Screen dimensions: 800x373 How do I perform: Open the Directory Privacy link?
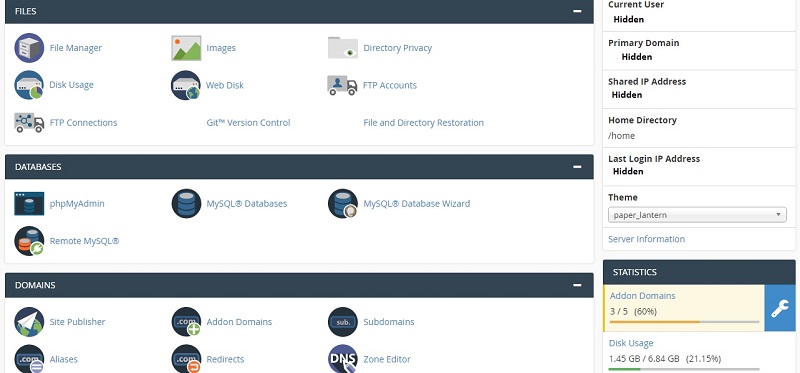coord(397,48)
